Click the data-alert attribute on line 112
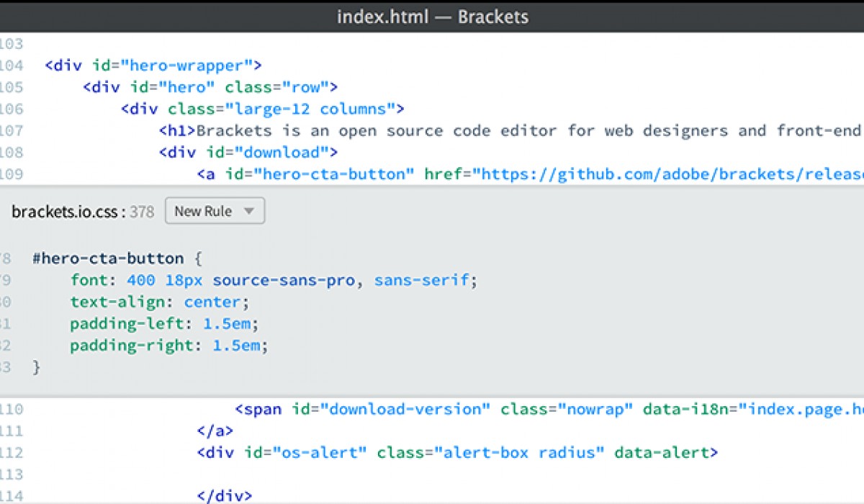This screenshot has height=504, width=864. coord(661,452)
